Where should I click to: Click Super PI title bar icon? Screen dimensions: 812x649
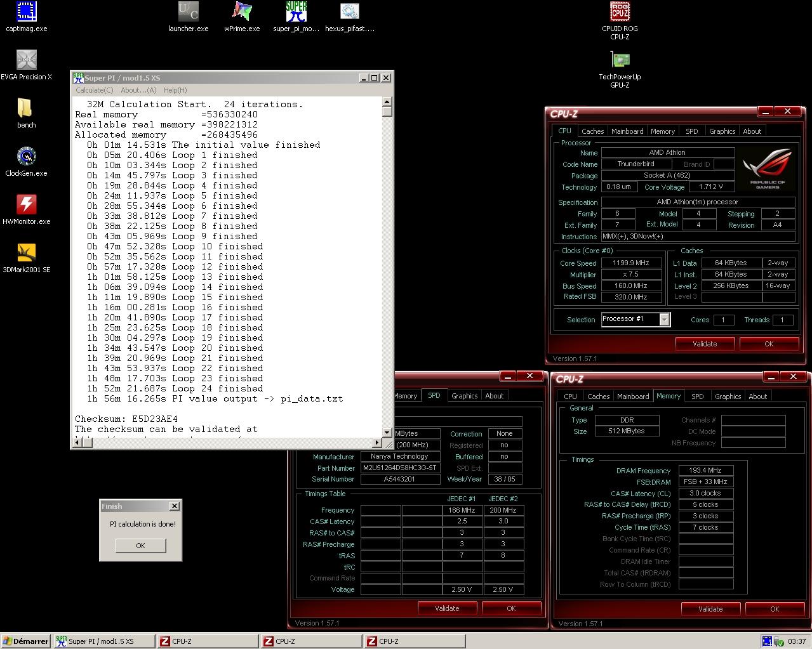(x=78, y=78)
